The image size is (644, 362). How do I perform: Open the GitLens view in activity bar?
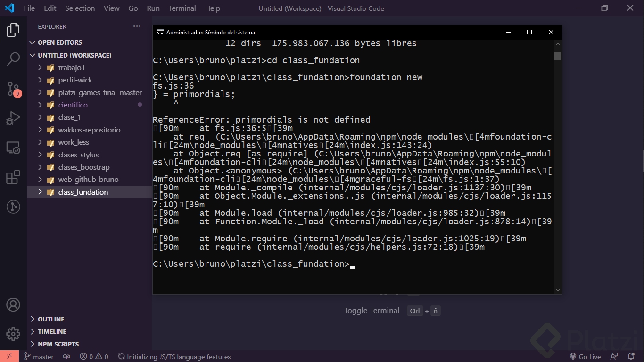[x=13, y=206]
